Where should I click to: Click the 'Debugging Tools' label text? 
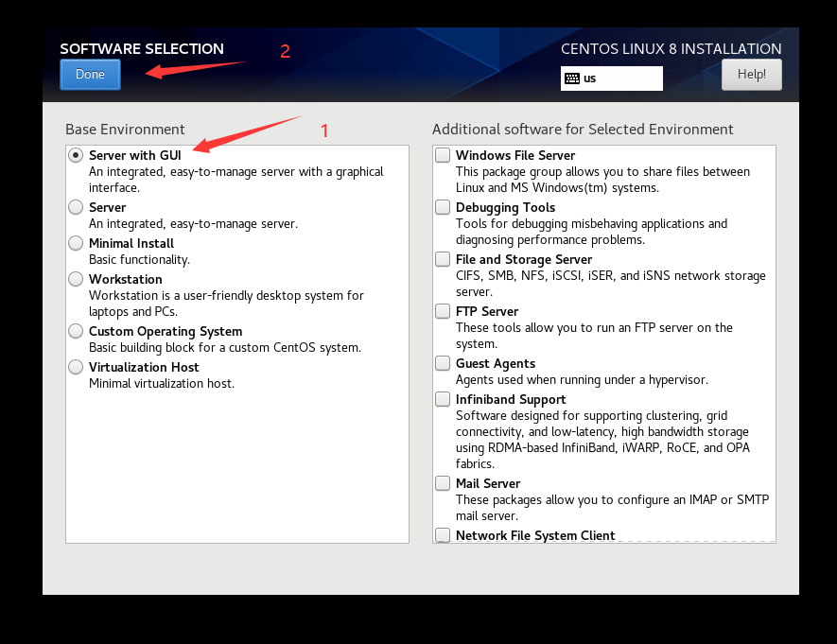[x=505, y=207]
